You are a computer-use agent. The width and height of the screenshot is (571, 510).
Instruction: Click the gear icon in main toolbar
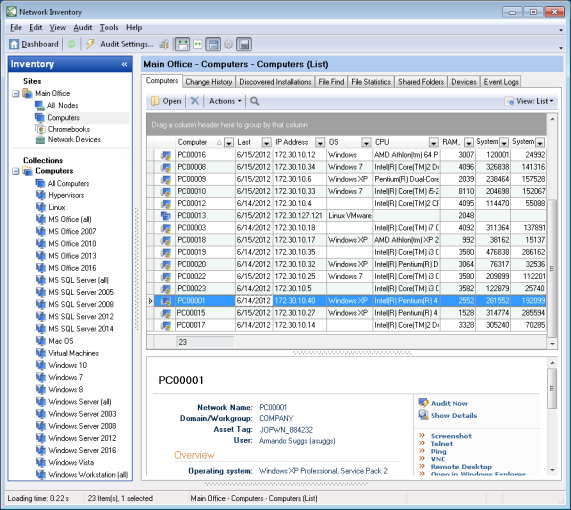[228, 44]
